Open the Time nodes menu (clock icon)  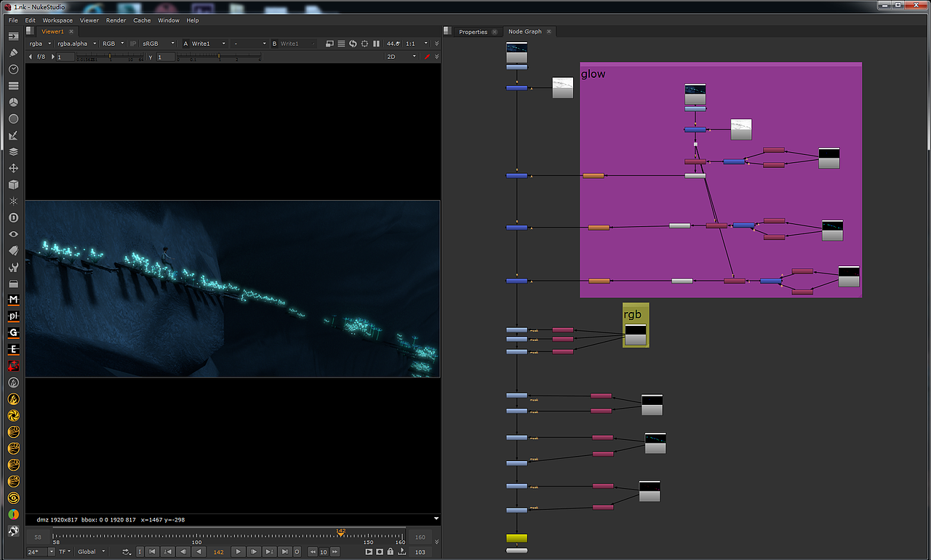click(x=13, y=69)
